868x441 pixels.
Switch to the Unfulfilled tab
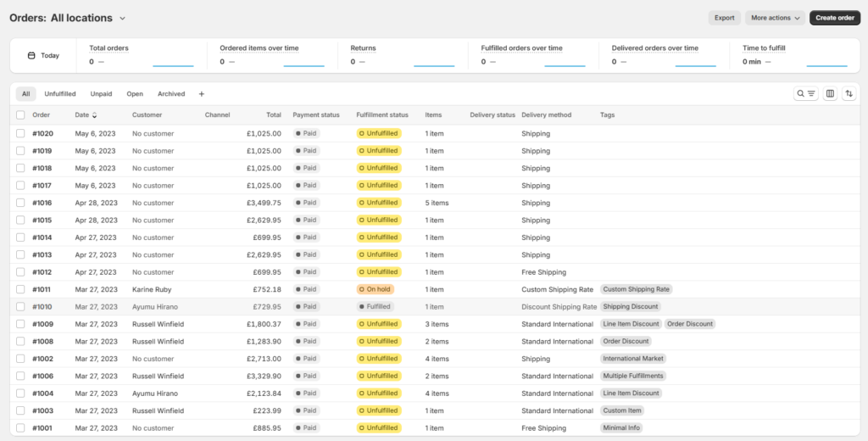[x=60, y=94]
